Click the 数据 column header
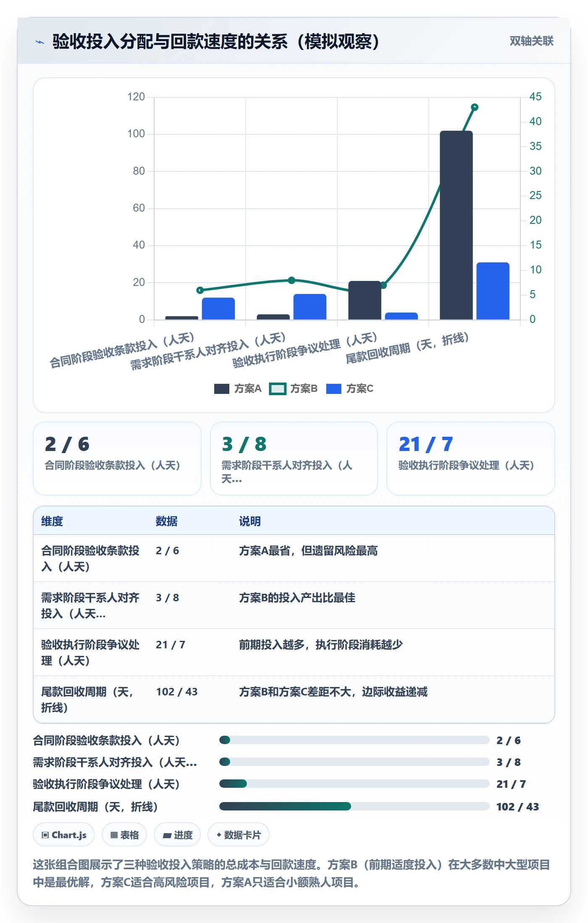Viewport: 588px width, 923px height. point(167,521)
